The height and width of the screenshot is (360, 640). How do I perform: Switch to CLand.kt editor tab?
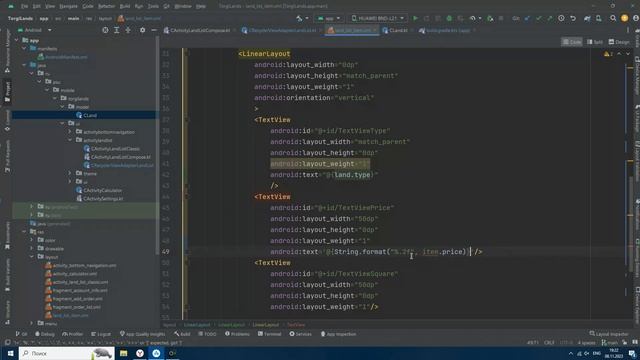click(395, 30)
